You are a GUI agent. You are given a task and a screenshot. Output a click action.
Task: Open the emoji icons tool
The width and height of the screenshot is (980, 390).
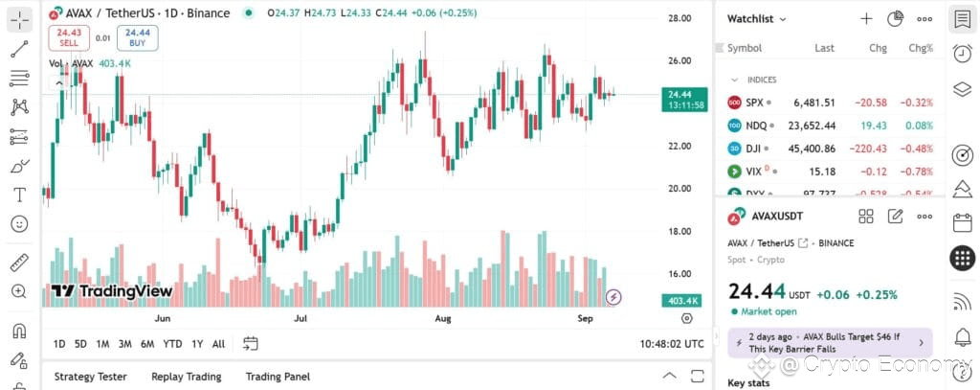click(19, 224)
